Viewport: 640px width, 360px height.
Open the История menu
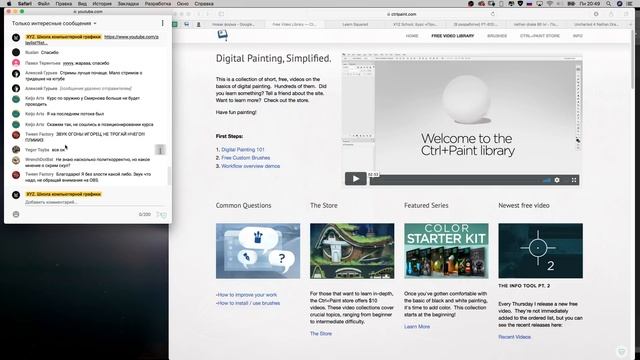tap(102, 4)
